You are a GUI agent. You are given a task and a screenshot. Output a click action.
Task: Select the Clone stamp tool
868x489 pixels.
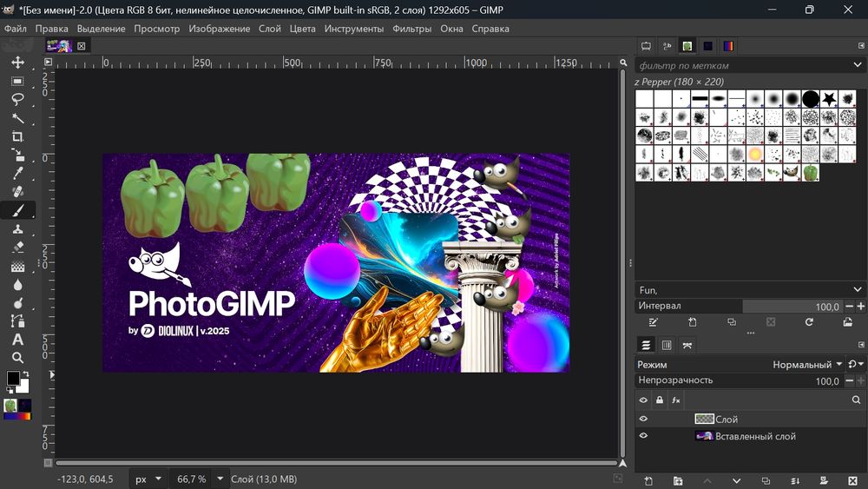click(x=17, y=228)
